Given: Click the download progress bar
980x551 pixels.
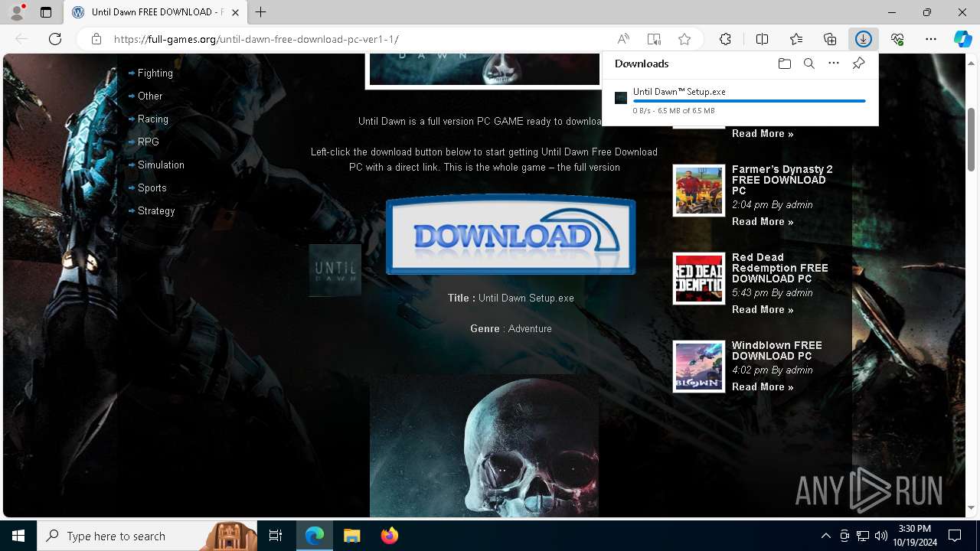Looking at the screenshot, I should [x=749, y=101].
